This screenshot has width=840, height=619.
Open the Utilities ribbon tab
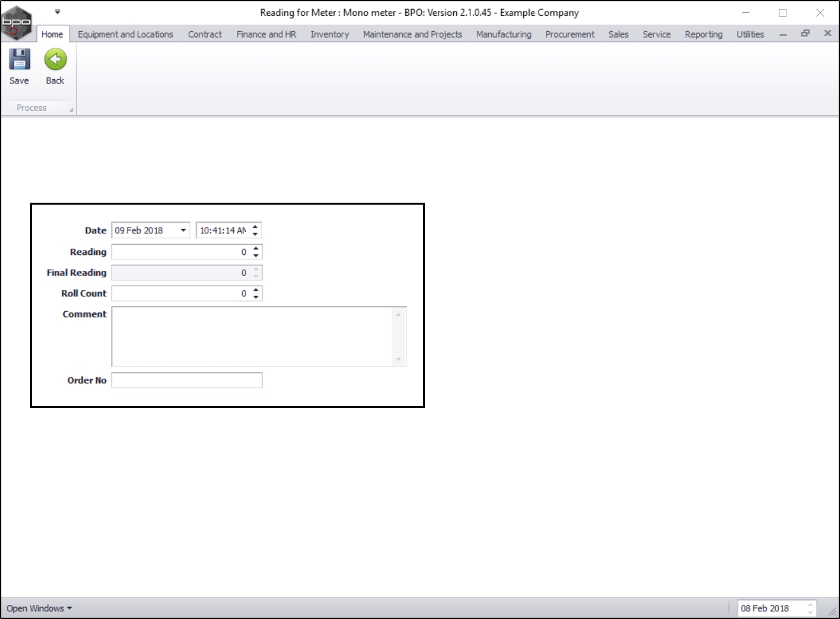coord(750,34)
